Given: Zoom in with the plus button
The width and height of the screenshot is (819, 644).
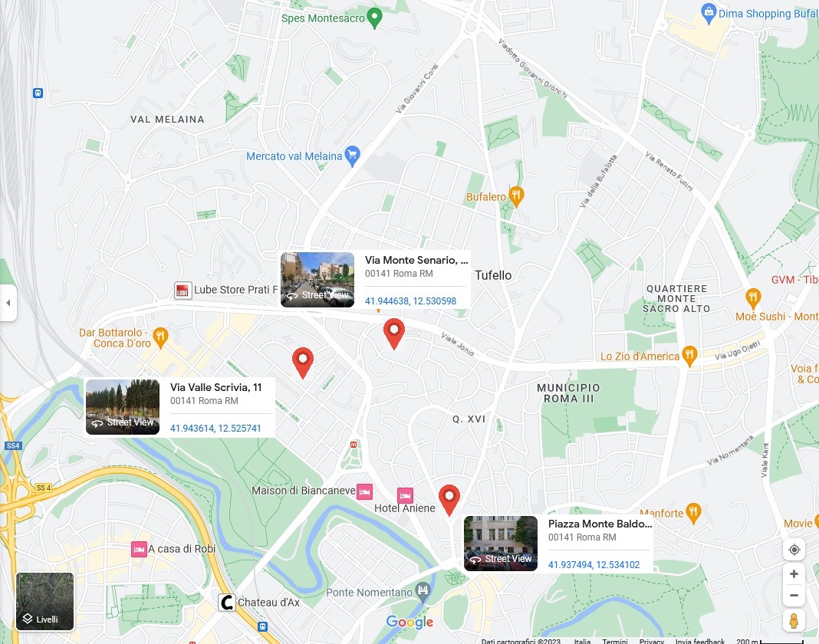Looking at the screenshot, I should tap(794, 573).
